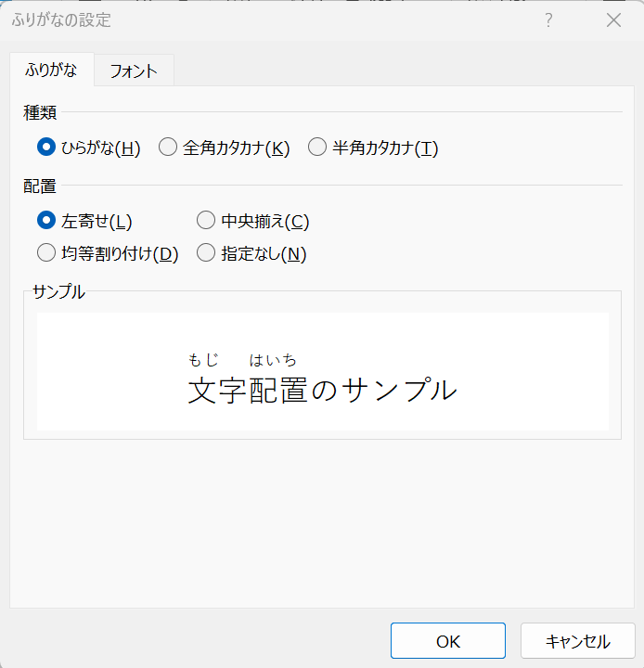Viewport: 644px width, 668px height.
Task: Select the ひらがな radio option
Action: point(46,148)
